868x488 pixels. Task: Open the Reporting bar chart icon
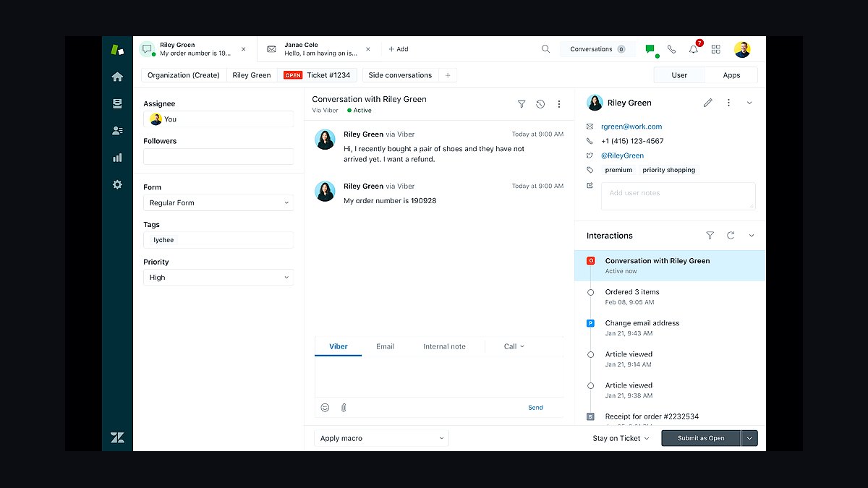pyautogui.click(x=117, y=157)
